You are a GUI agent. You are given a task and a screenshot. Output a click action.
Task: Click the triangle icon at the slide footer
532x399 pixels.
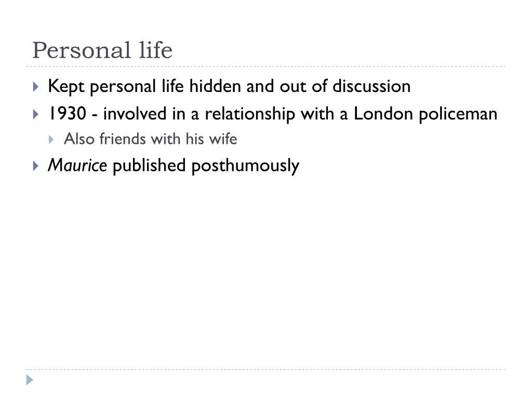click(x=30, y=380)
